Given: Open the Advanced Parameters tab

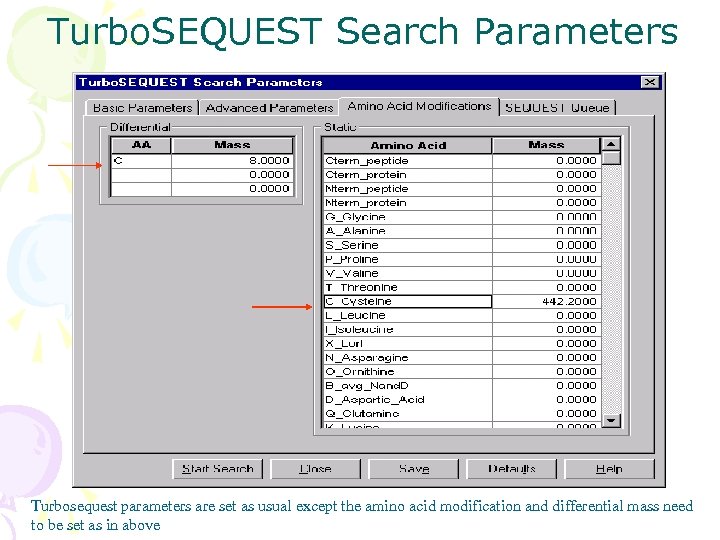Looking at the screenshot, I should coord(270,108).
